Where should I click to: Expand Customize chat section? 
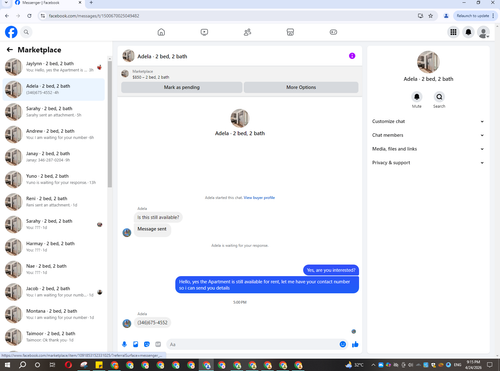[x=428, y=121]
